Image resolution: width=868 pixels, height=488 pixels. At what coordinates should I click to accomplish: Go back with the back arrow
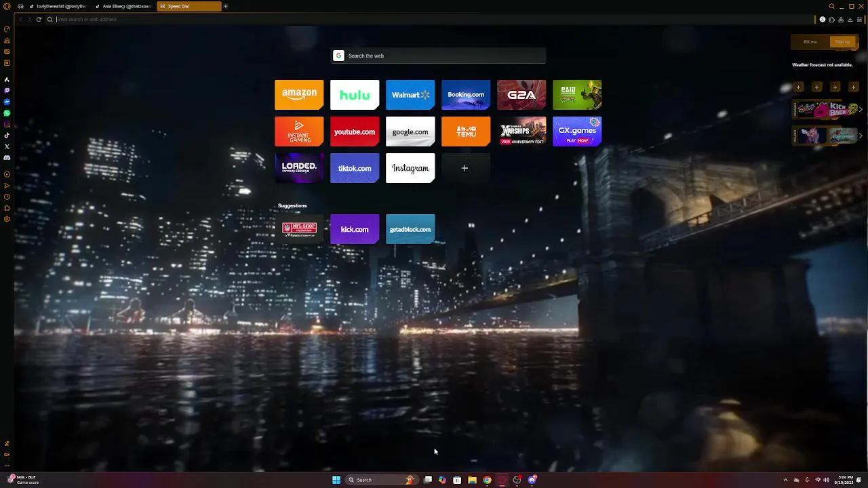20,19
